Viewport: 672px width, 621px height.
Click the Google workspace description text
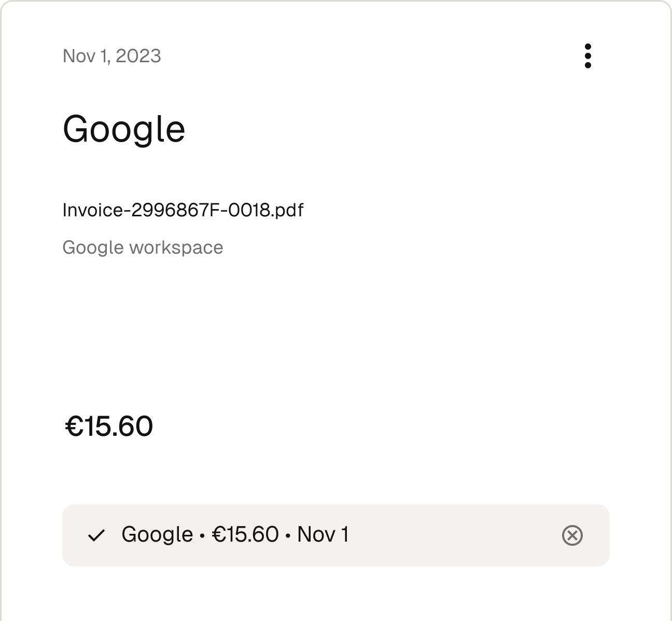point(143,247)
